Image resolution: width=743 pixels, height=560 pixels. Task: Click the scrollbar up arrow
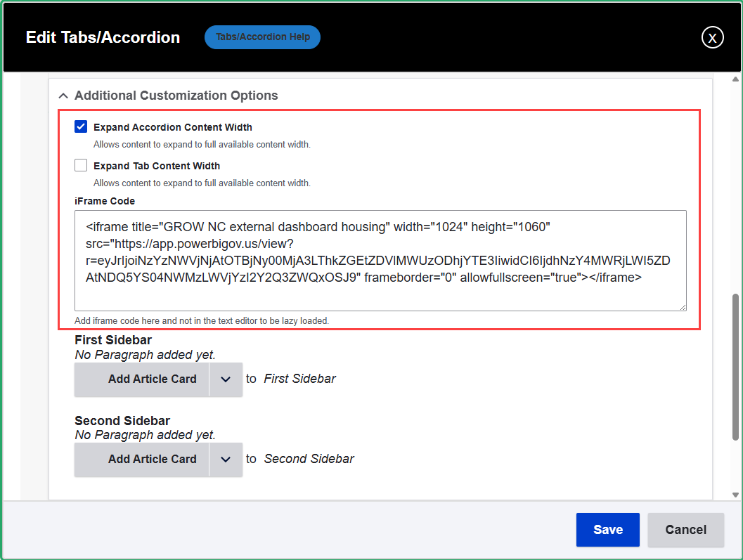[735, 79]
